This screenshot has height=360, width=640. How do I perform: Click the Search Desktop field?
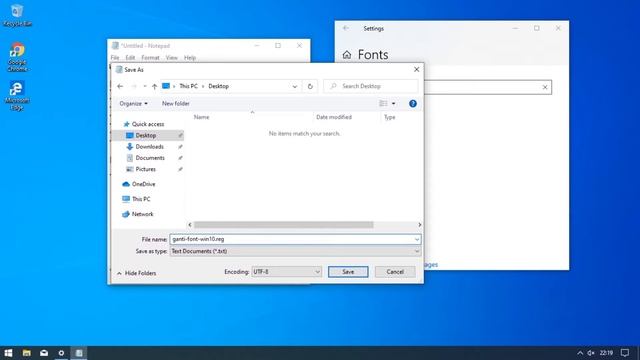[371, 86]
